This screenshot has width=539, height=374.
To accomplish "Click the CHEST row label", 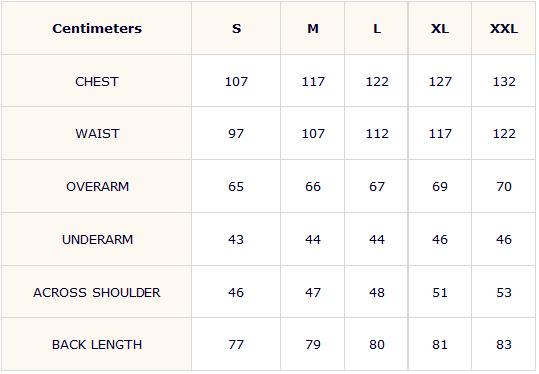I will [97, 82].
